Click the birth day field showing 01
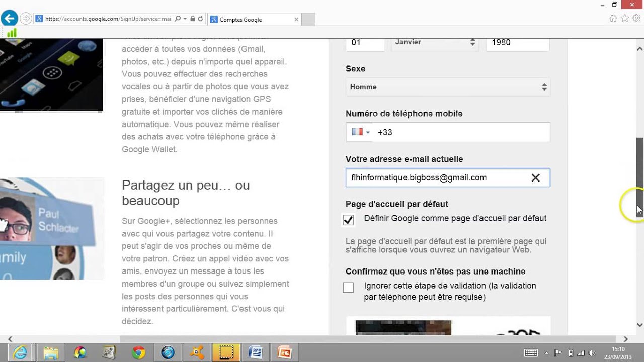Screen dimensions: 644x362 tap(365, 43)
